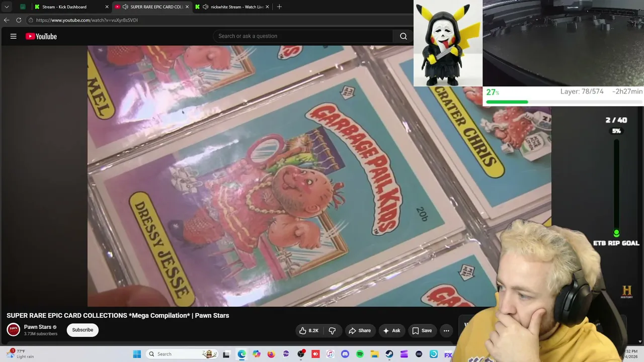Open the purple striped app on the taskbar

click(x=404, y=354)
